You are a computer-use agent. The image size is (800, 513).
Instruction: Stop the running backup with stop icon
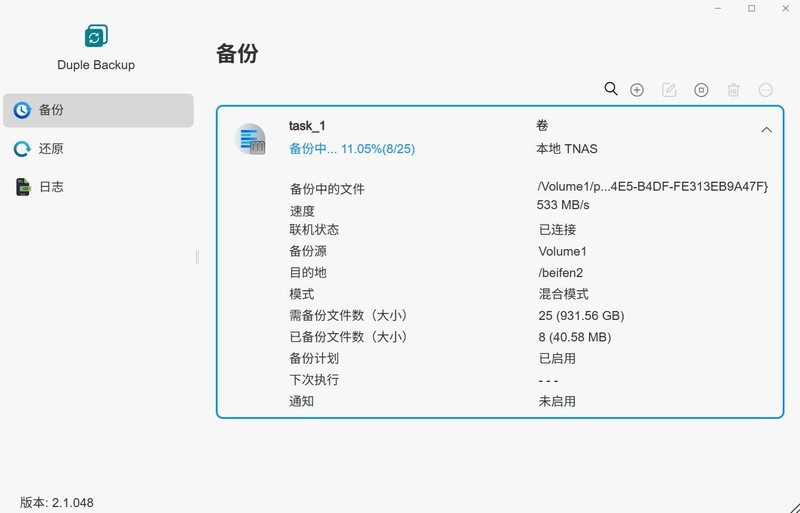(x=701, y=90)
